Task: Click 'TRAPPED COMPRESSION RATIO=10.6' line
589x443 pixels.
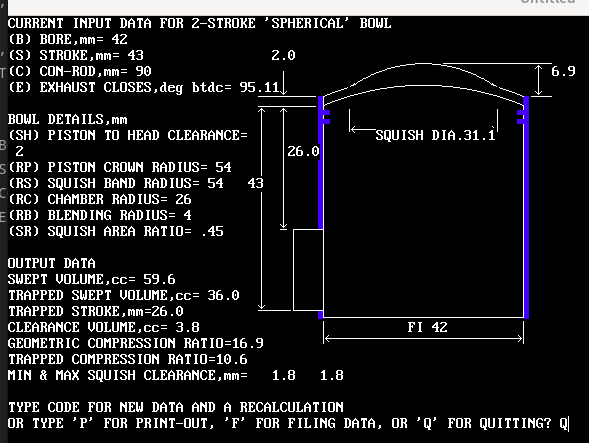Action: point(128,359)
